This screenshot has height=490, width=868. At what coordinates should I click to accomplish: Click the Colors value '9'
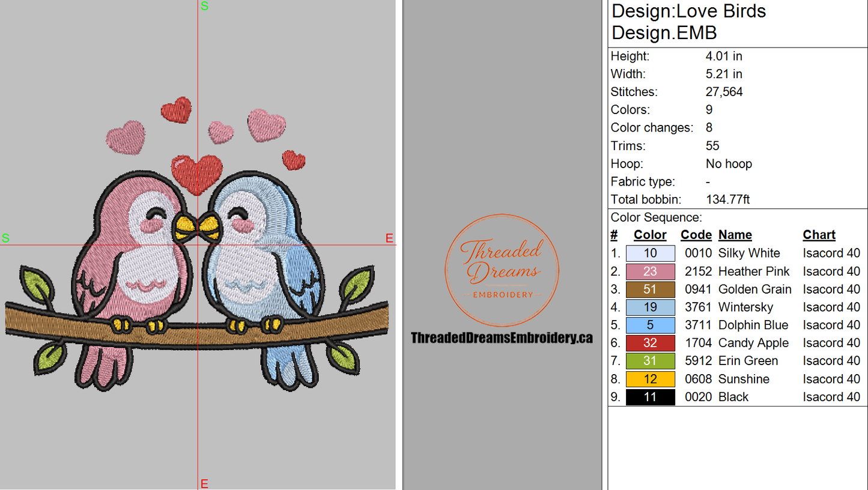(x=709, y=110)
